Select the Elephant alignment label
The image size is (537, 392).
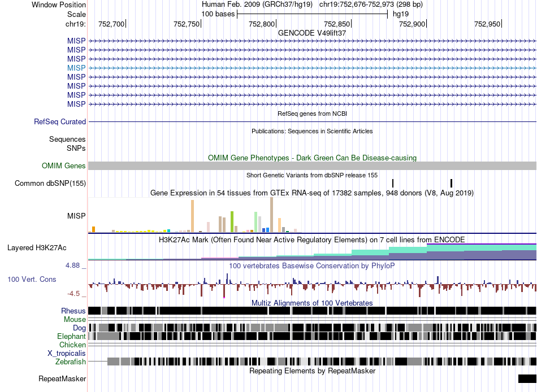pyautogui.click(x=71, y=336)
